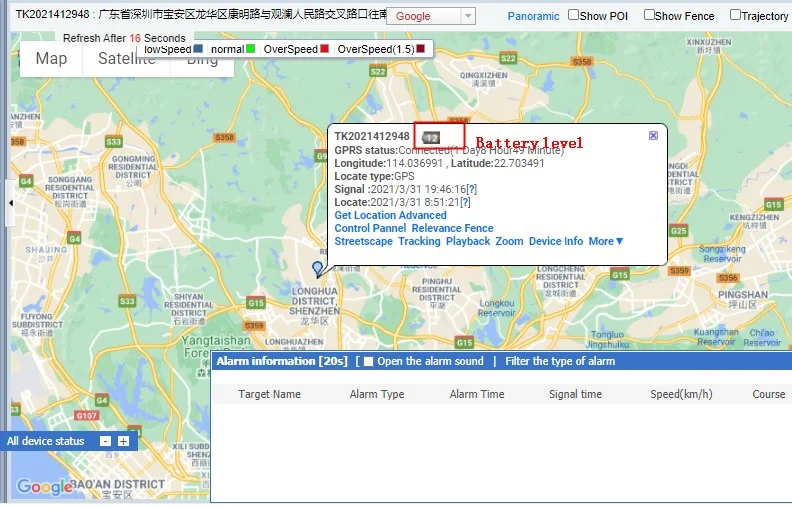792x508 pixels.
Task: Expand the More menu in popup
Action: (x=606, y=241)
